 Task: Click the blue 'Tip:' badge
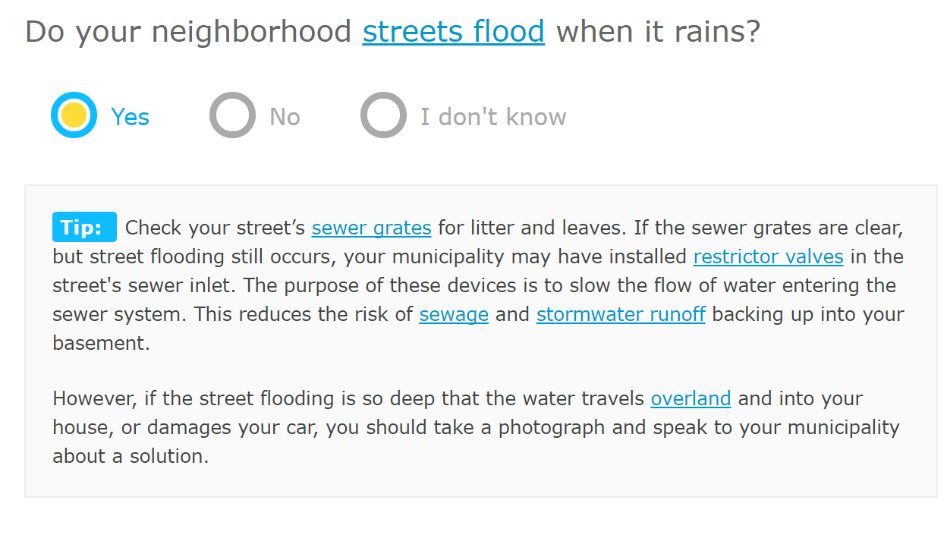tap(84, 227)
